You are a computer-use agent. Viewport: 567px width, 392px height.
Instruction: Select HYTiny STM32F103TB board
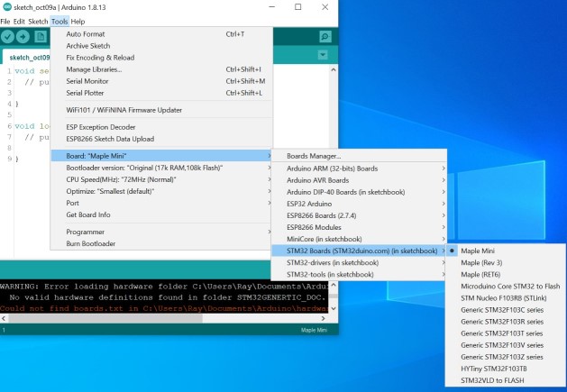pyautogui.click(x=505, y=369)
